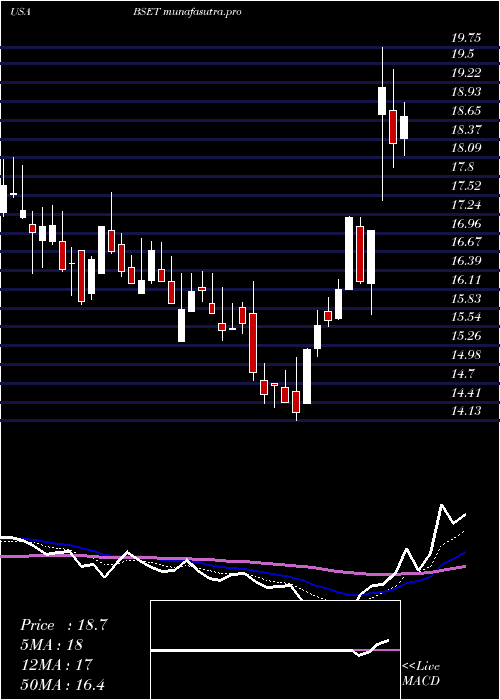500x700 pixels.
Task: Click the long red candle falling to 14.9
Action: pyautogui.click(x=253, y=331)
